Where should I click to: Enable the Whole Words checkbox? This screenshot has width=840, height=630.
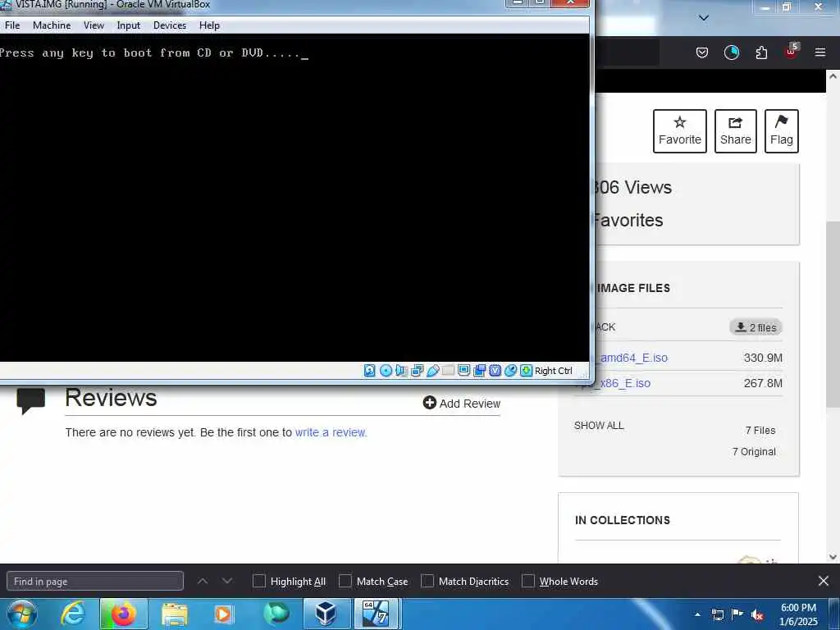click(x=527, y=582)
